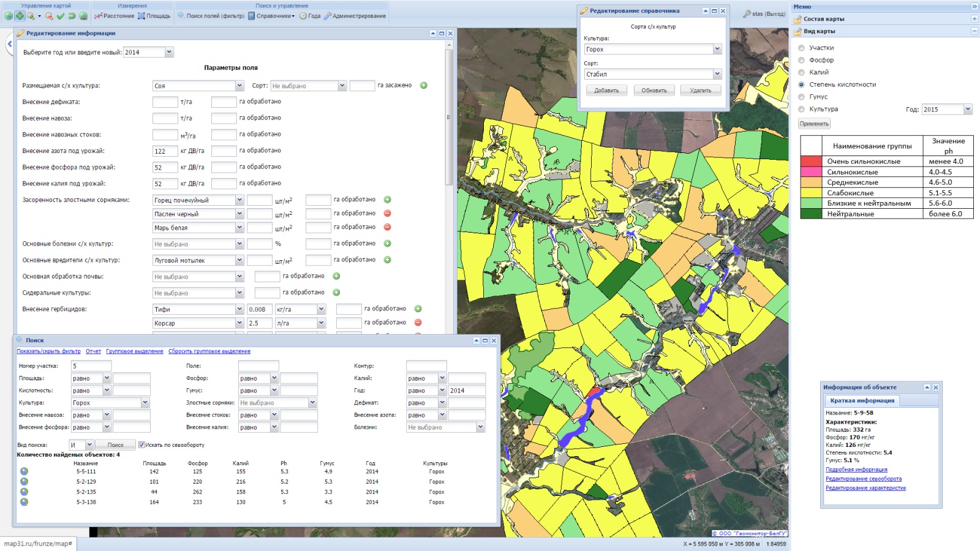The image size is (980, 551).
Task: Toggle 'Искать по севообороту' checkbox
Action: coord(141,445)
